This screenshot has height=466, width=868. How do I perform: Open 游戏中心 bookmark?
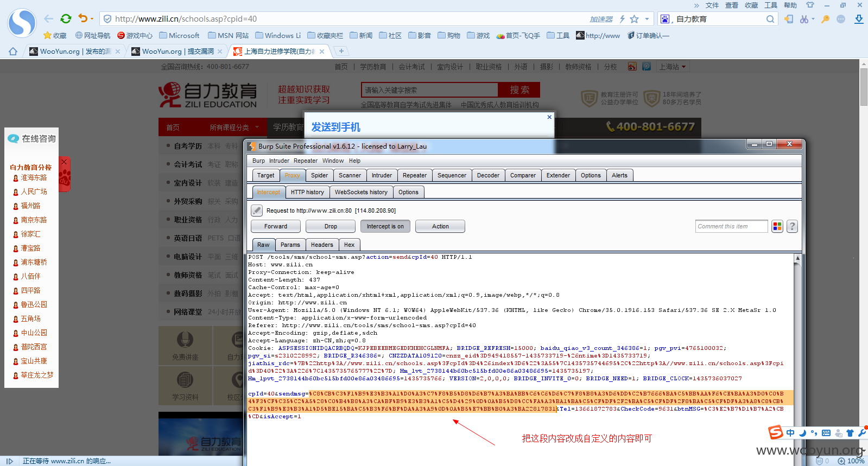[135, 35]
